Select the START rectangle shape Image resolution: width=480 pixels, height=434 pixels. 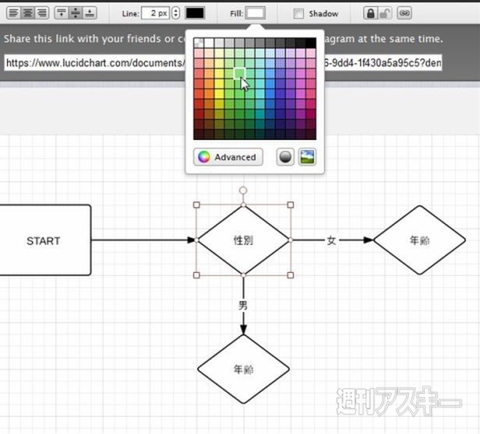tap(44, 240)
